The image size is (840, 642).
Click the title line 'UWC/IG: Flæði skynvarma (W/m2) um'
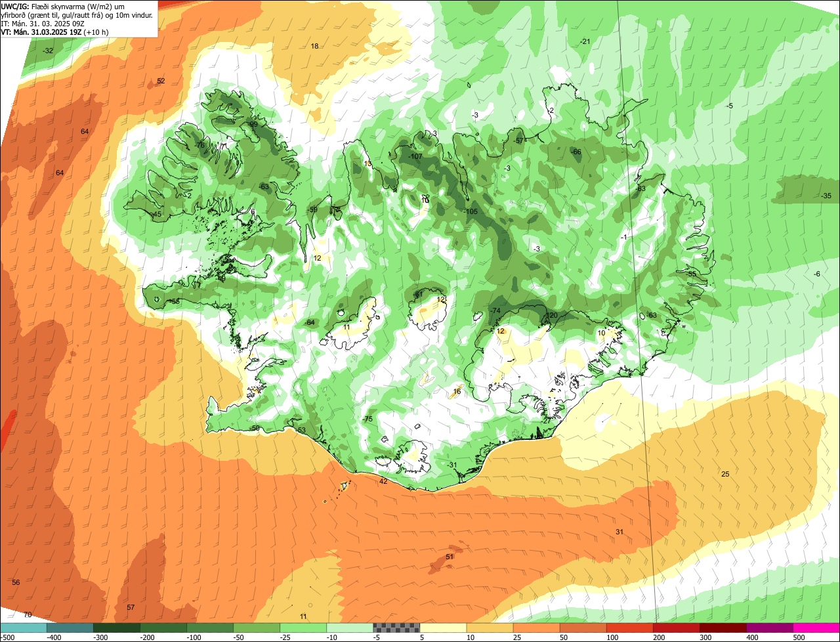pyautogui.click(x=63, y=6)
